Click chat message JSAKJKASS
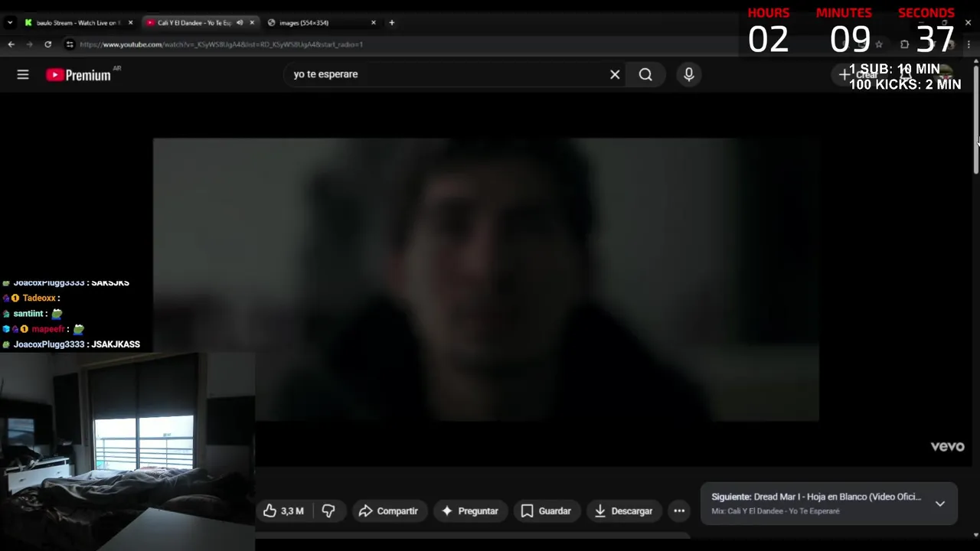Viewport: 980px width, 551px height. tap(116, 344)
